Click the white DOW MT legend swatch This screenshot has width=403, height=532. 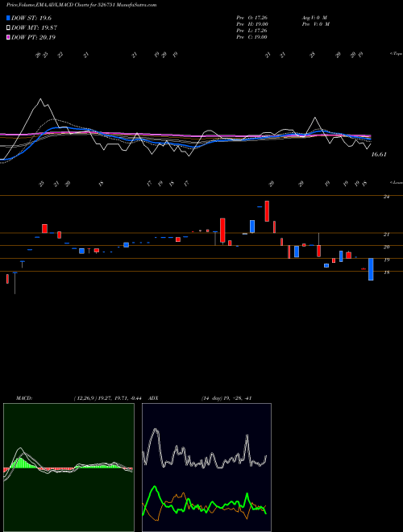coord(8,28)
